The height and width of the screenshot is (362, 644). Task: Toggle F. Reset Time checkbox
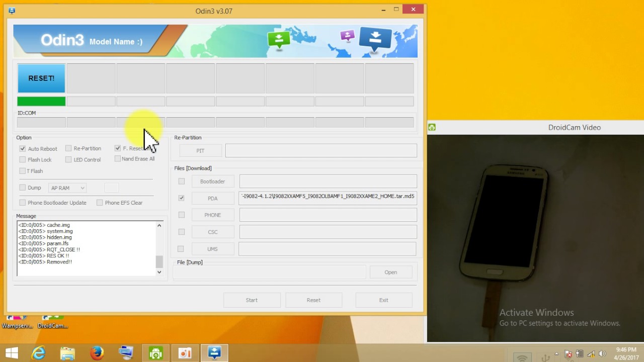point(118,148)
